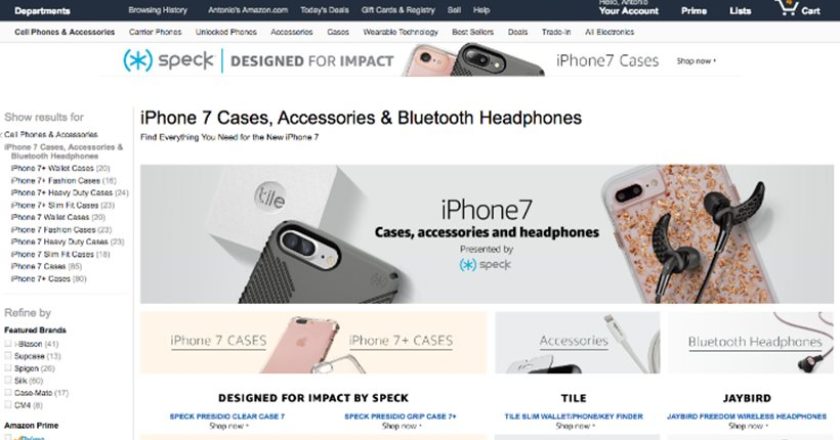Enable the Supcase brand checkbox
Viewport: 840px width, 440px height.
pyautogui.click(x=8, y=356)
